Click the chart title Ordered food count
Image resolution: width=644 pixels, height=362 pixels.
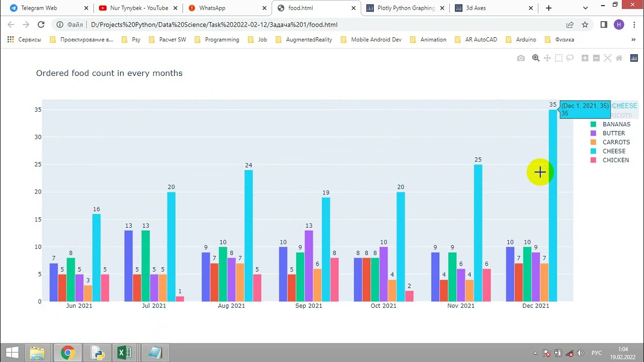point(109,73)
